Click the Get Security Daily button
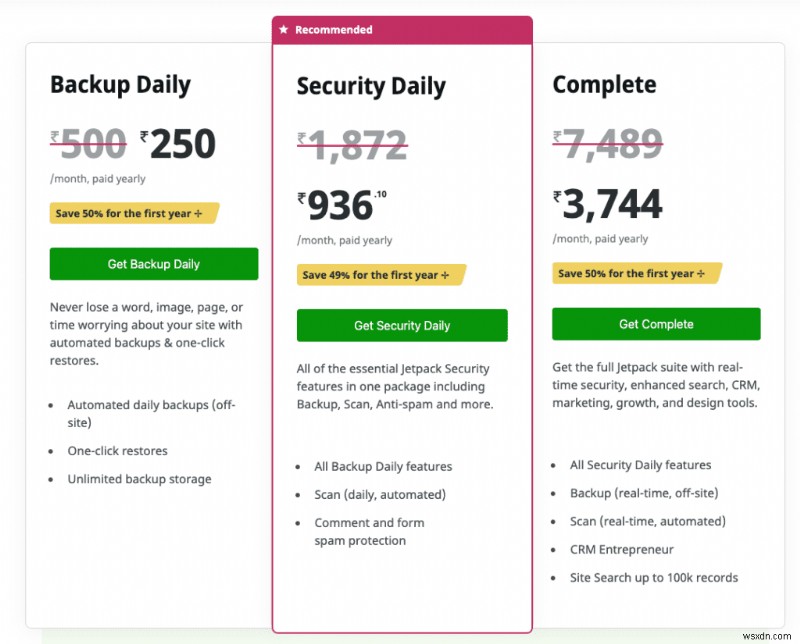Screen dimensions: 800x644 pos(401,325)
